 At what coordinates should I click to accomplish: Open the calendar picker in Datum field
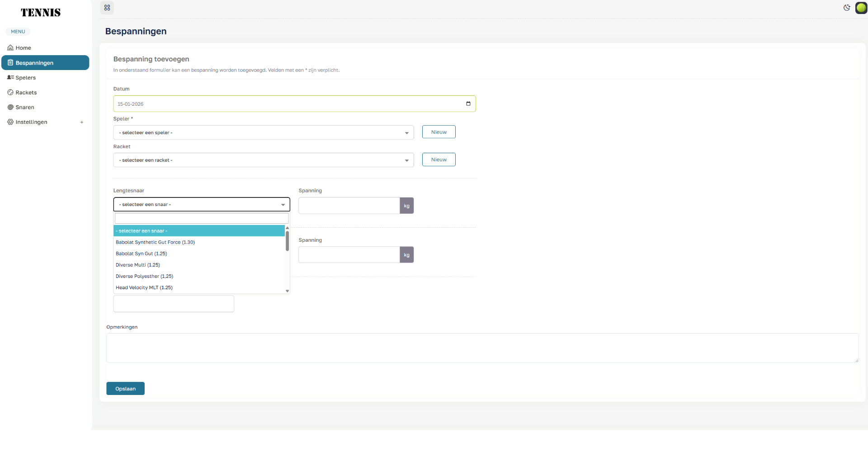tap(468, 104)
